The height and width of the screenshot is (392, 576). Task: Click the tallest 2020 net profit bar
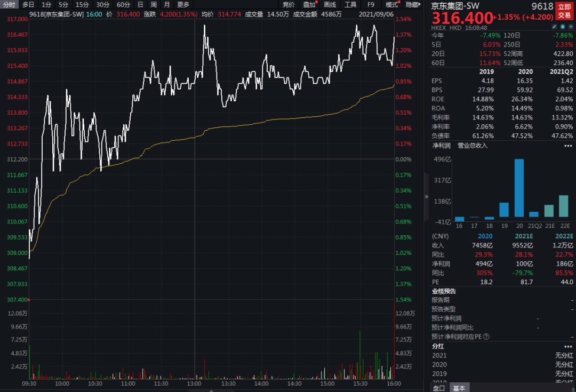(518, 188)
